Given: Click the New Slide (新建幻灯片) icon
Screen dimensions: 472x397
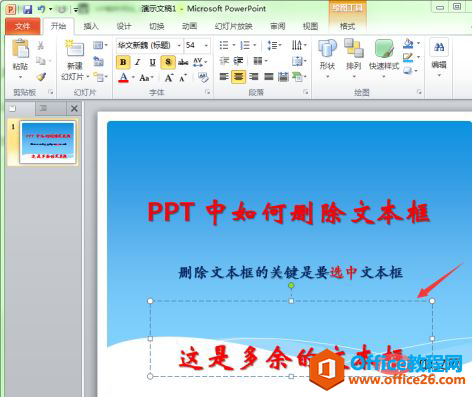Looking at the screenshot, I should click(74, 49).
